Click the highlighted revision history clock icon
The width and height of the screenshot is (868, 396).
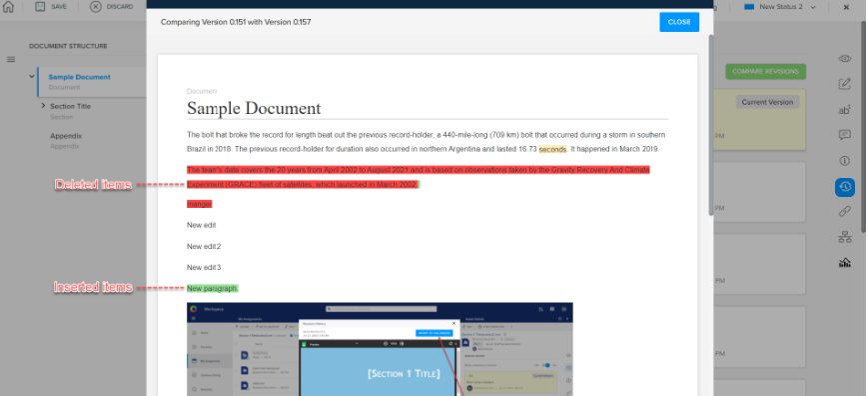[845, 188]
